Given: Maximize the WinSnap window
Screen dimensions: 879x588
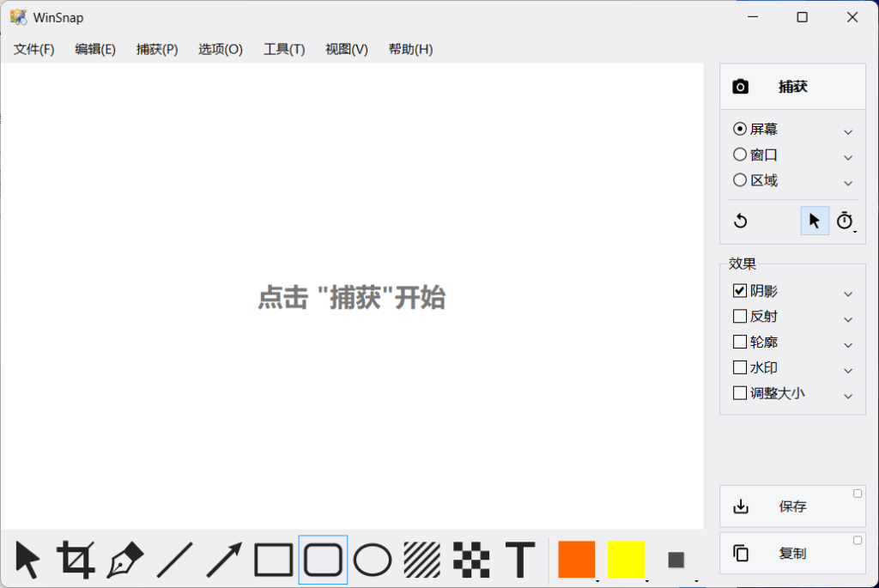Looking at the screenshot, I should pos(803,17).
